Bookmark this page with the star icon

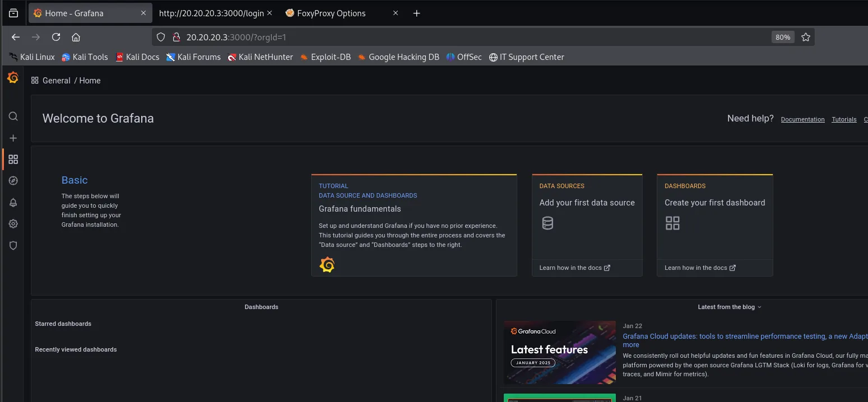806,37
